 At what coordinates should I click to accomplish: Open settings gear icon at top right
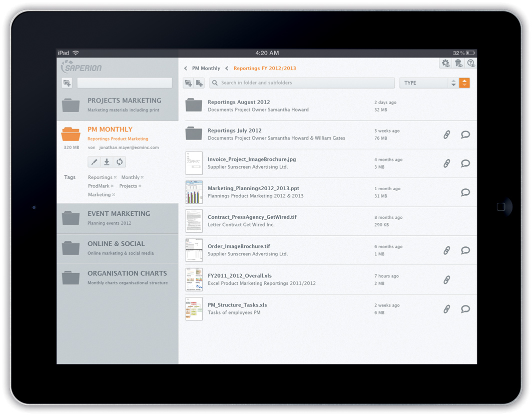pos(445,63)
